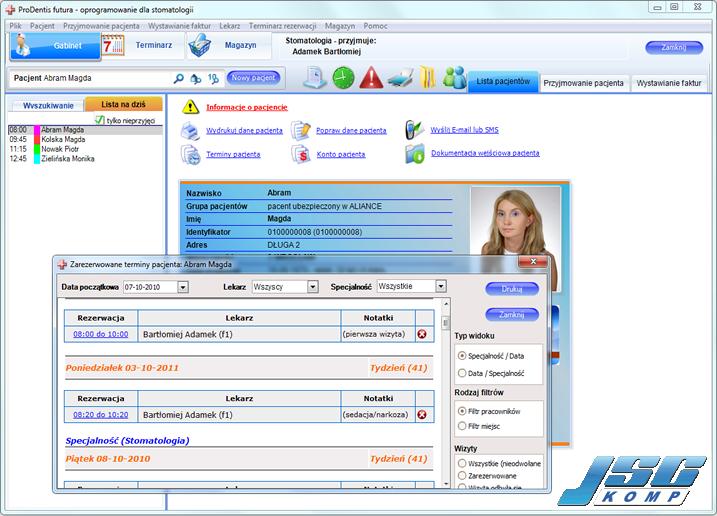The width and height of the screenshot is (717, 516).
Task: Open the Terminarz rezerwacji menu
Action: (x=282, y=26)
